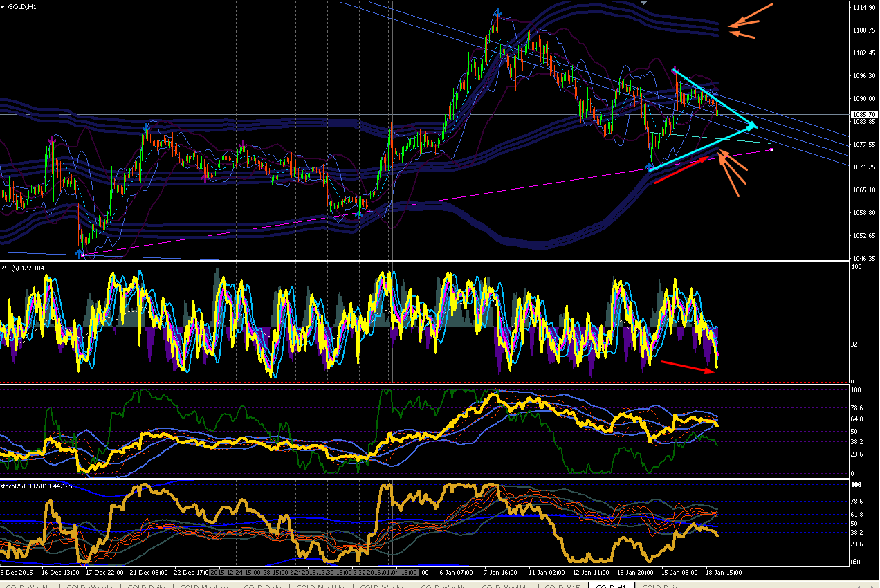Click the 1114.90 price scale value

tap(865, 8)
